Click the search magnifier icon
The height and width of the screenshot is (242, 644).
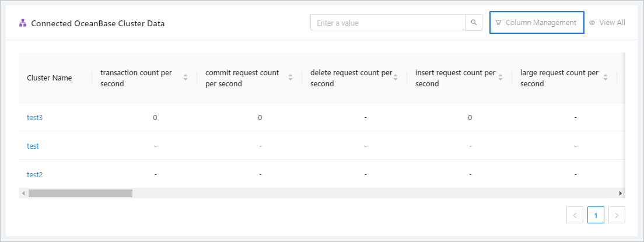click(474, 23)
